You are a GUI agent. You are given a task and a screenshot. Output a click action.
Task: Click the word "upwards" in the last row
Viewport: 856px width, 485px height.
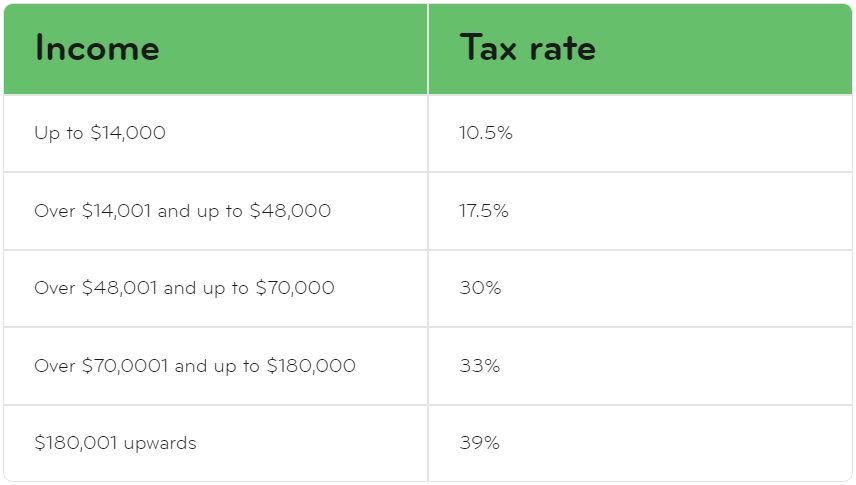pos(160,443)
